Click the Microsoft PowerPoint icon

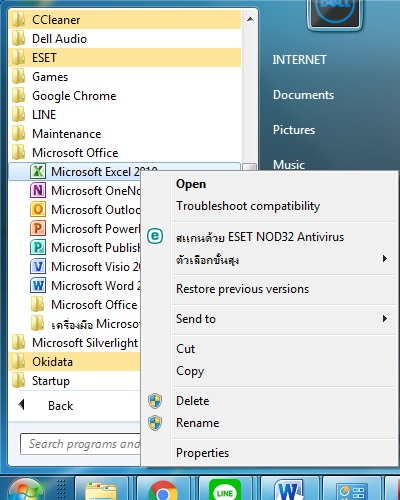tap(38, 229)
